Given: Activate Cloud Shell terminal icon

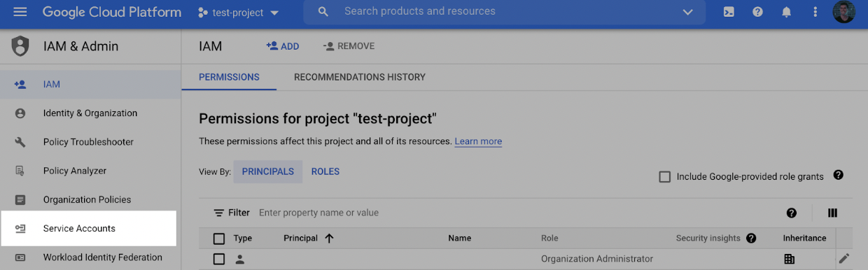Looking at the screenshot, I should coord(729,12).
